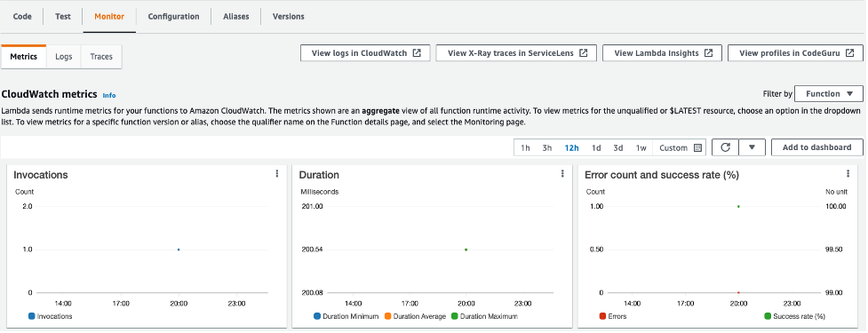Click the No unit axis label
Screen dimensions: 868x333
pos(836,192)
